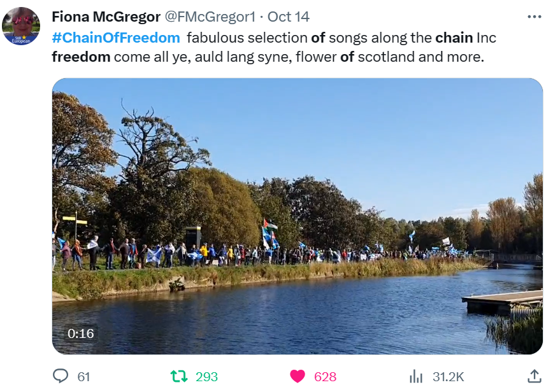This screenshot has width=553, height=392.
Task: Click the 0:16 video duration badge
Action: [81, 333]
